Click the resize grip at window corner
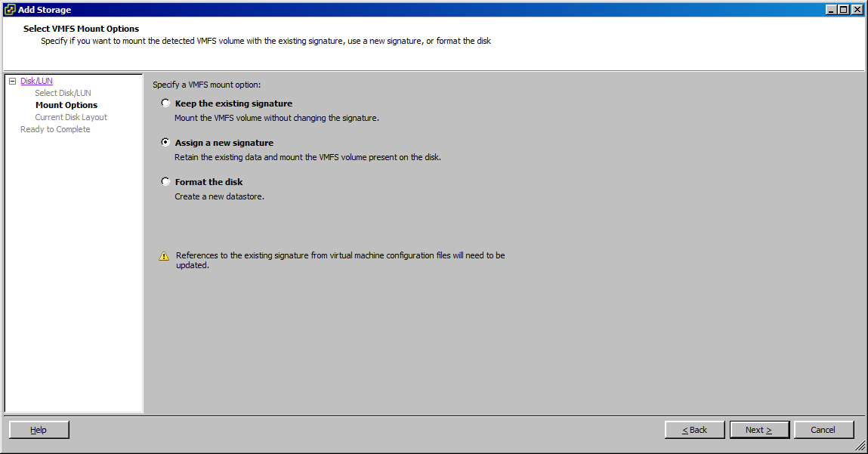 (x=860, y=446)
